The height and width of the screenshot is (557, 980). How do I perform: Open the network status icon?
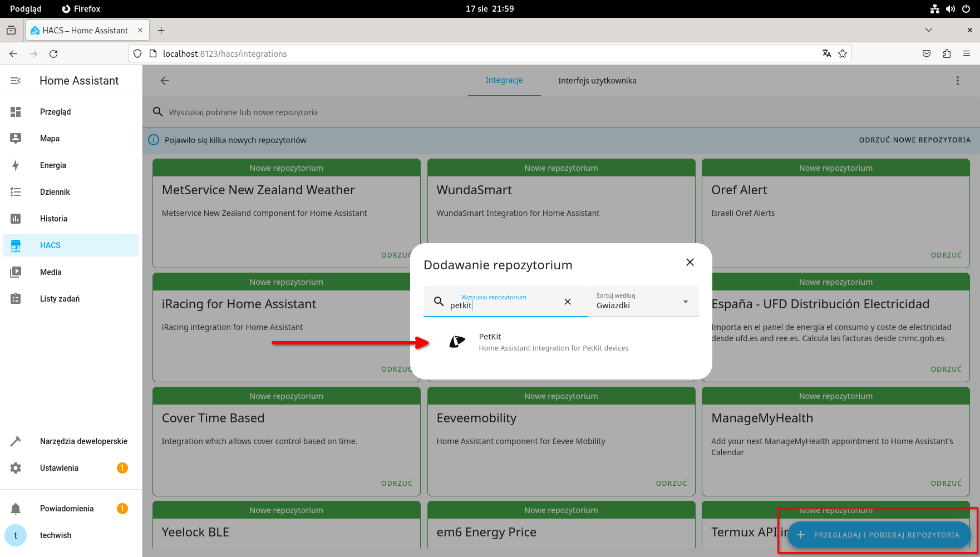(935, 9)
